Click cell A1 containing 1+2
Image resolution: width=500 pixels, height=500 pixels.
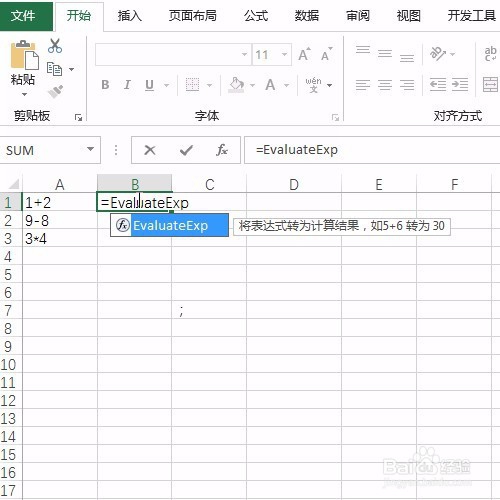click(60, 202)
